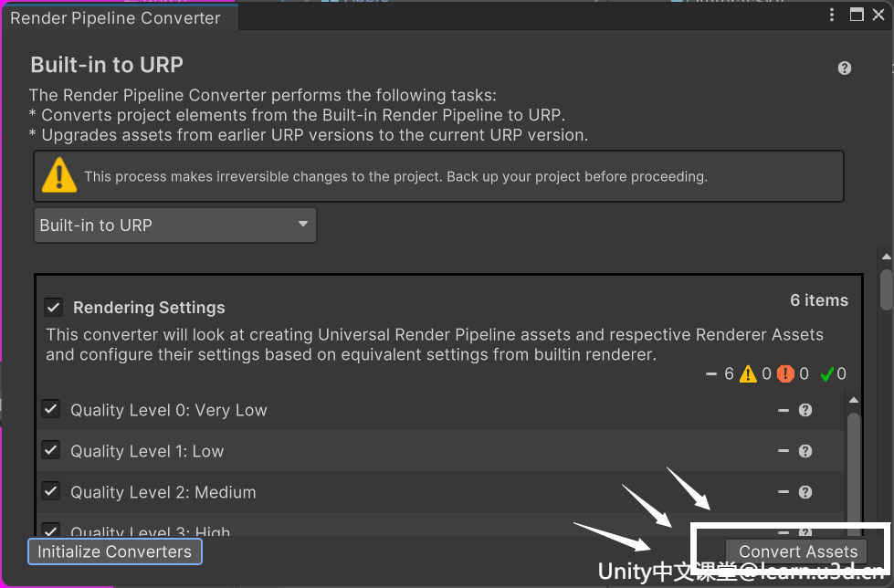The height and width of the screenshot is (588, 894).
Task: Select the 'Quality Level 1: Low' row text
Action: tap(147, 451)
